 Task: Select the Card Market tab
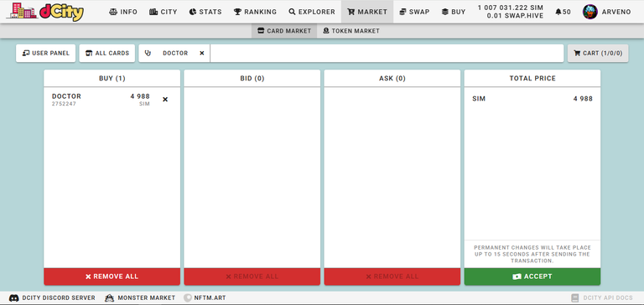(284, 31)
